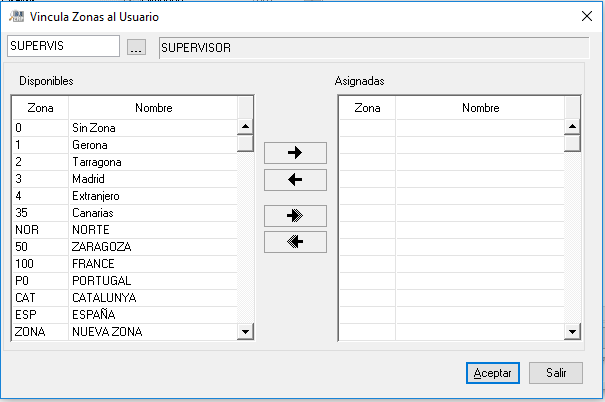
Task: Click the assign-all double right arrow button
Action: tap(294, 215)
